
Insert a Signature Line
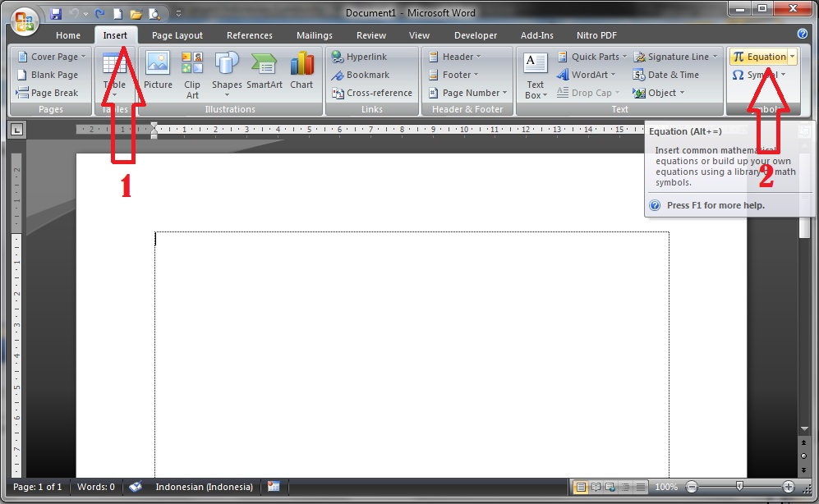(675, 57)
